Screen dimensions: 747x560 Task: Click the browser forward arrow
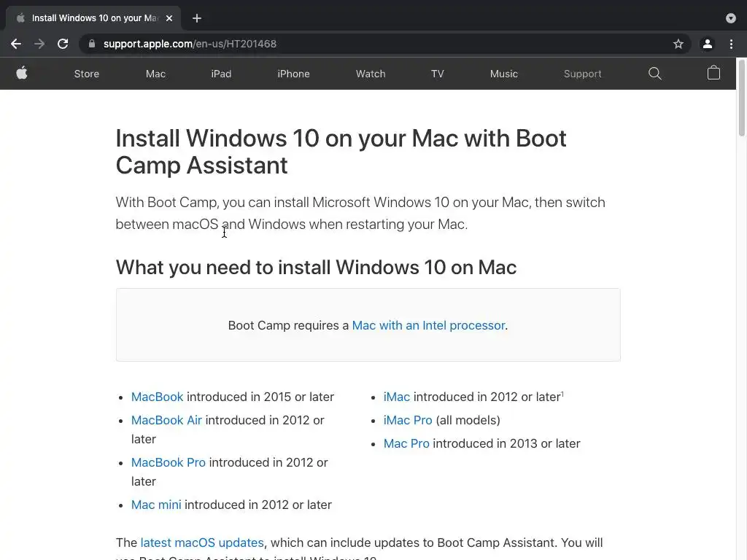(x=39, y=44)
